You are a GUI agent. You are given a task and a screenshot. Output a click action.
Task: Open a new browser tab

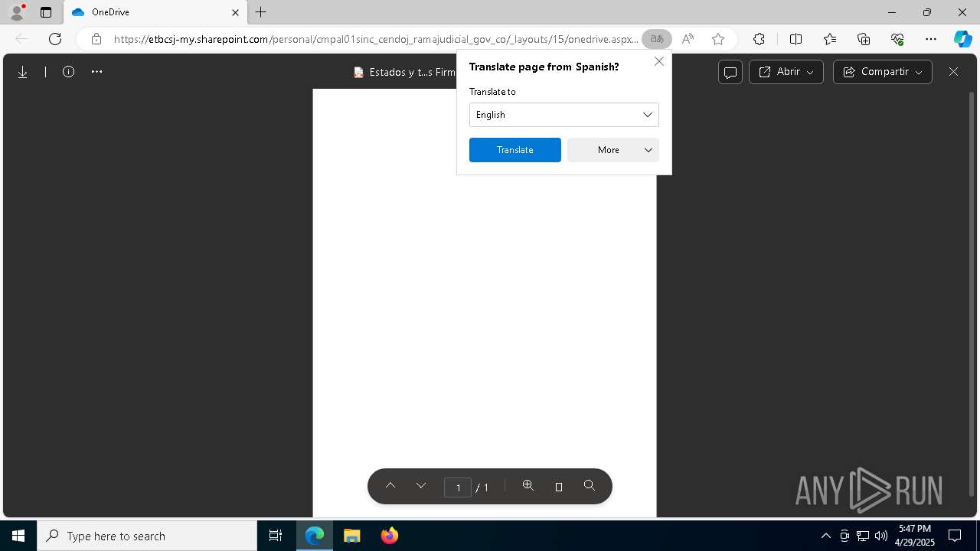261,12
